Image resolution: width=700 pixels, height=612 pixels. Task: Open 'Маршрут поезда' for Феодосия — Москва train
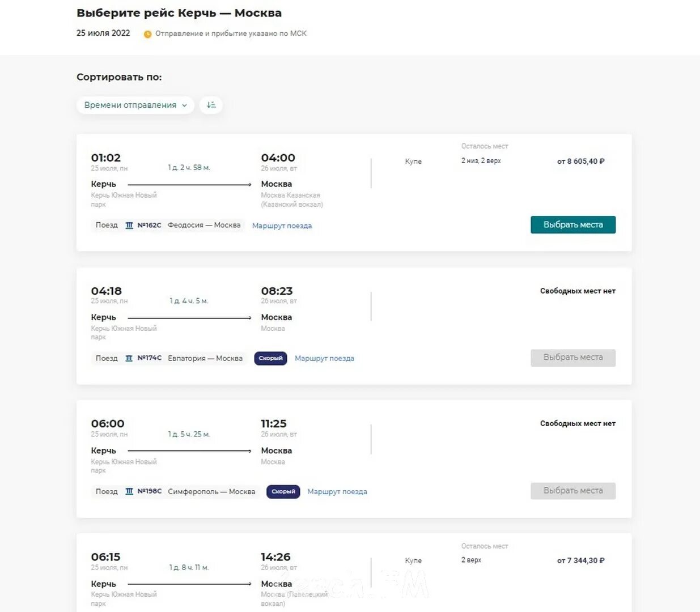282,226
